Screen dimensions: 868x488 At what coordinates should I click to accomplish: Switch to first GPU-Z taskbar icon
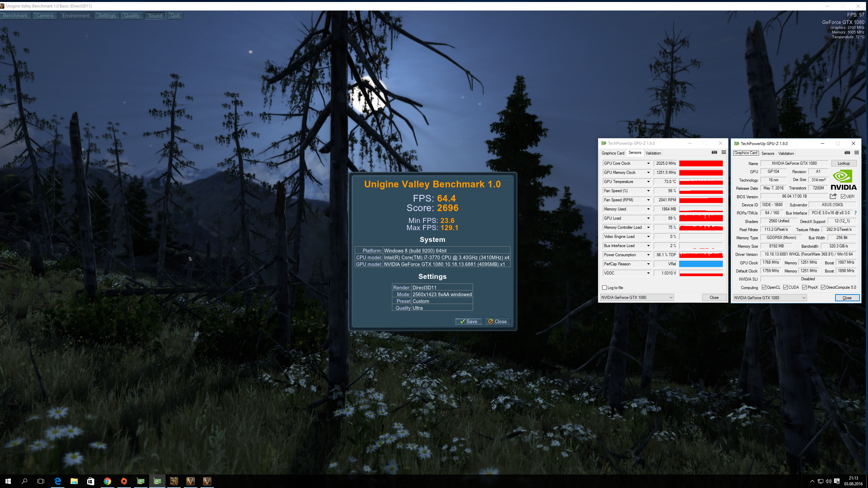[141, 481]
